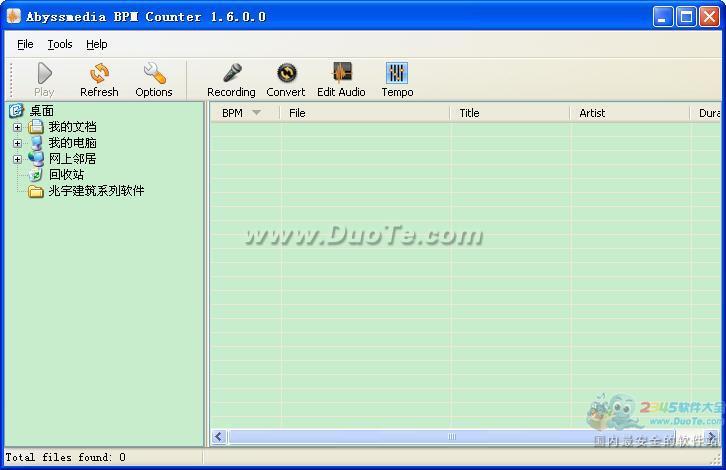Sort by the Title column header
726x470 pixels.
tap(510, 113)
